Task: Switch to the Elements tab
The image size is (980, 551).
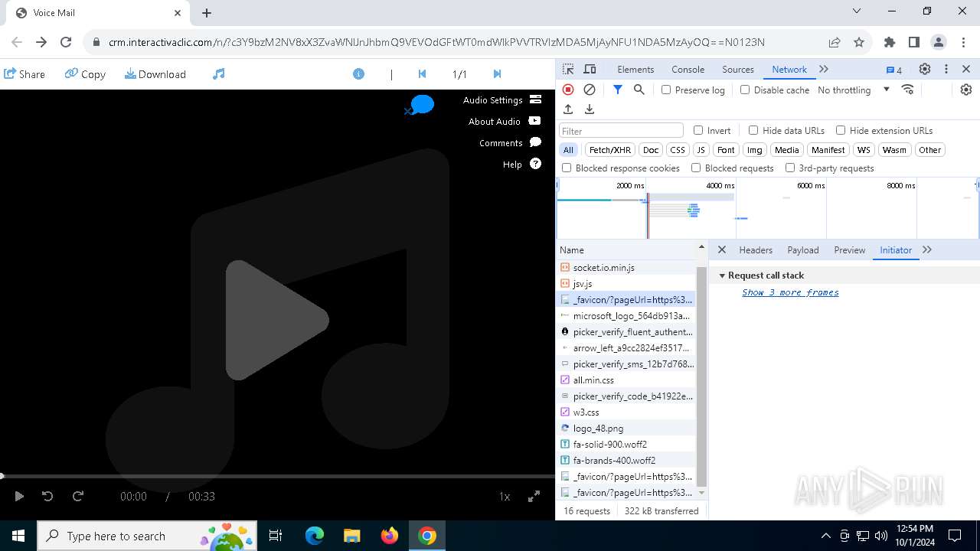Action: pos(635,69)
